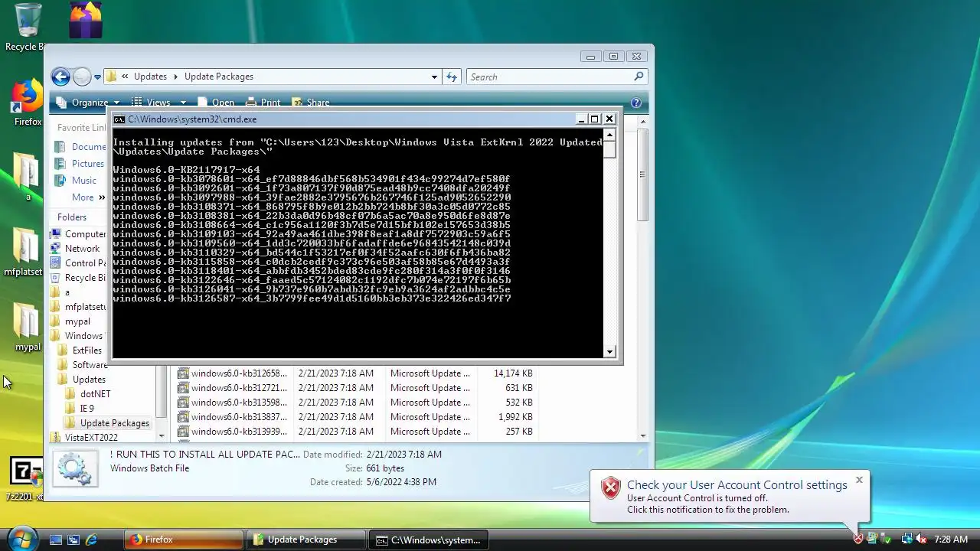Click the Forward arrow in the Explorer window
Screen dimensions: 980x551
[x=82, y=77]
